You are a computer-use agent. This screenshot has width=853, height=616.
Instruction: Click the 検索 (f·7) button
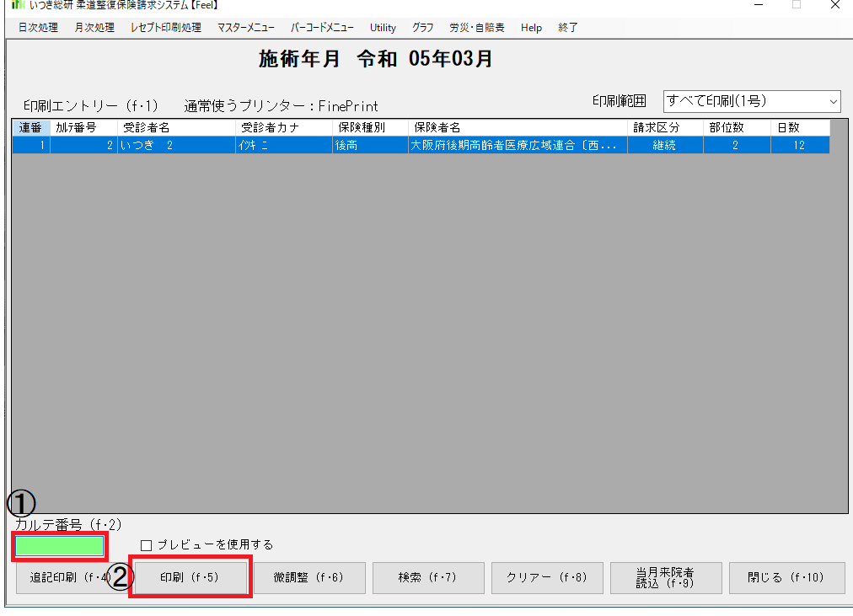click(427, 578)
